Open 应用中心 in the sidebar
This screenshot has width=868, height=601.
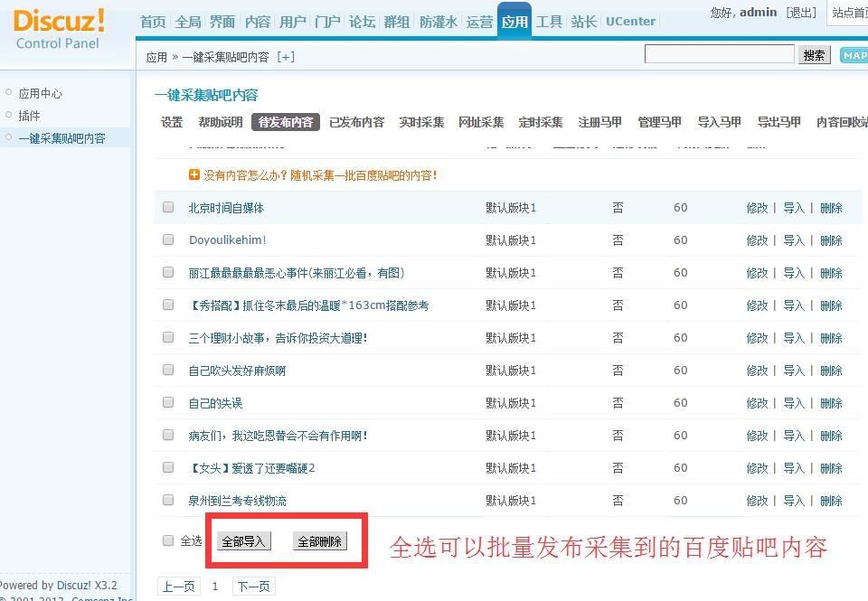pyautogui.click(x=41, y=93)
